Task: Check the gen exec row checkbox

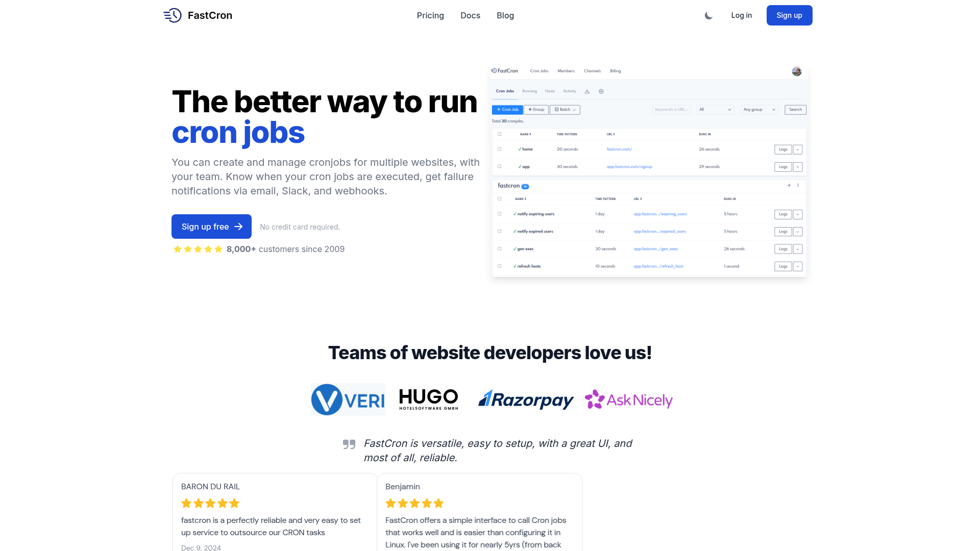Action: click(x=500, y=248)
